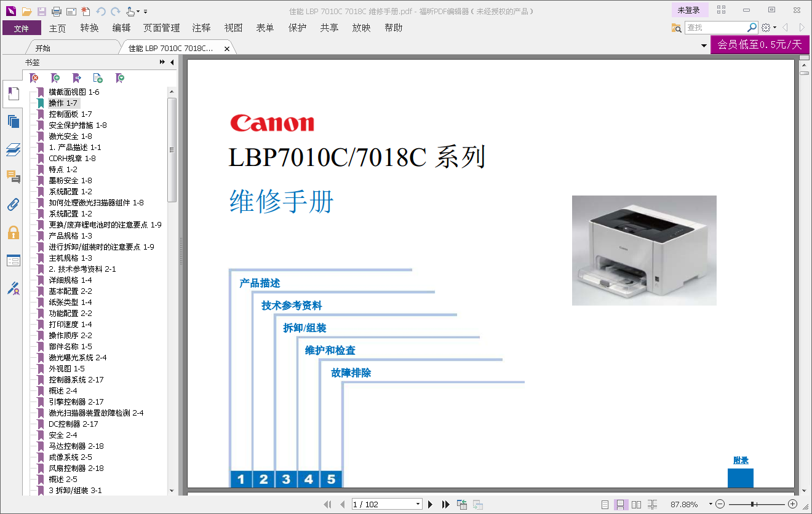812x514 pixels.
Task: Open the Pages thumbnails side panel icon
Action: click(13, 121)
